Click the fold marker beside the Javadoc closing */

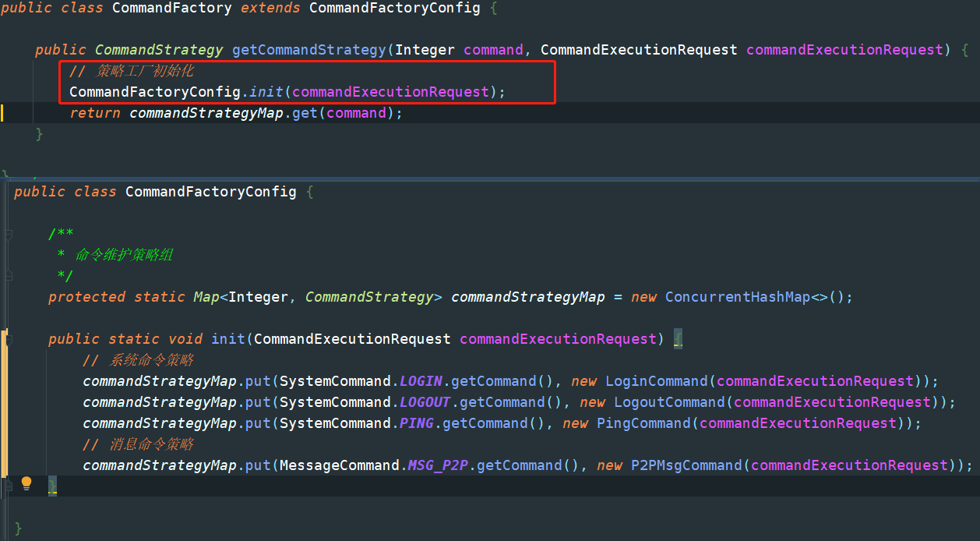tap(9, 276)
